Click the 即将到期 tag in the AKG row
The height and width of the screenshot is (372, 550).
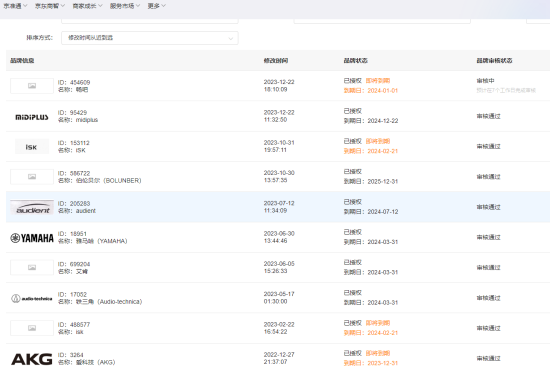[x=378, y=353]
